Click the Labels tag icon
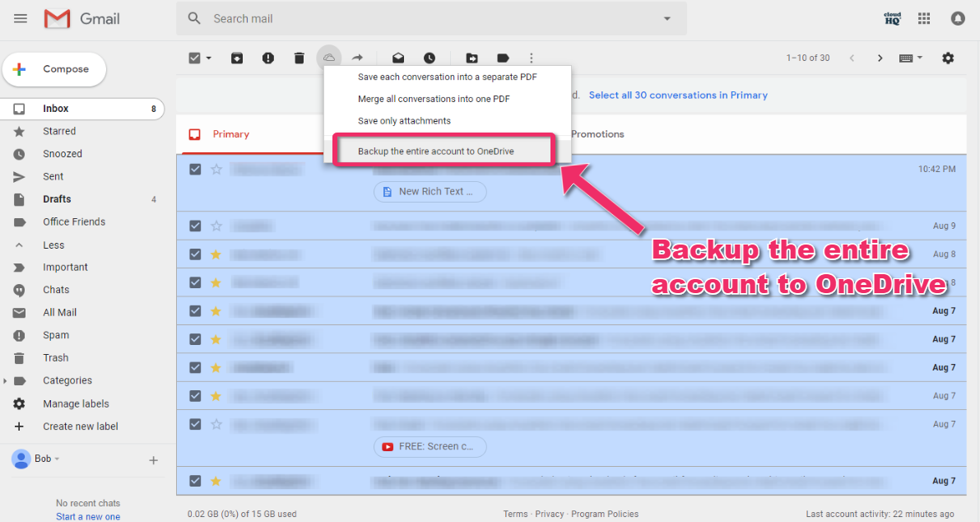 (503, 58)
